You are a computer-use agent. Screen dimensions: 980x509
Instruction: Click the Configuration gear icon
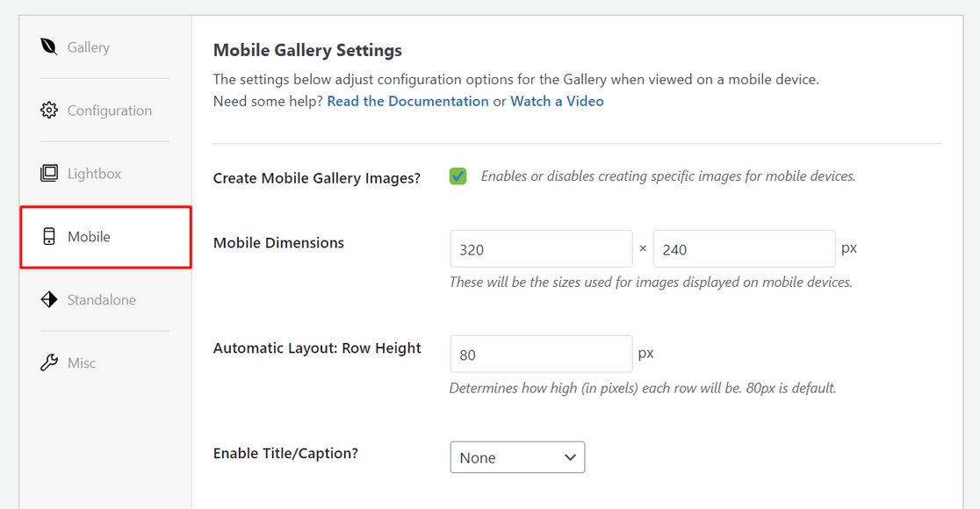click(x=49, y=111)
